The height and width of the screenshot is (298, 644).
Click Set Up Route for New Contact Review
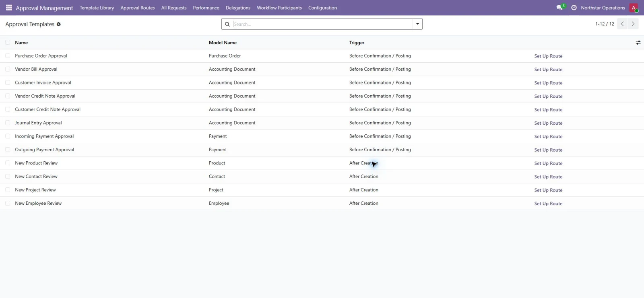click(x=548, y=177)
